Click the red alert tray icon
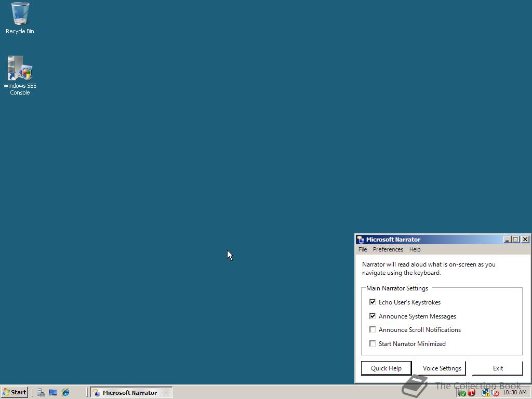Viewport: 532px width, 399px height. [472, 393]
